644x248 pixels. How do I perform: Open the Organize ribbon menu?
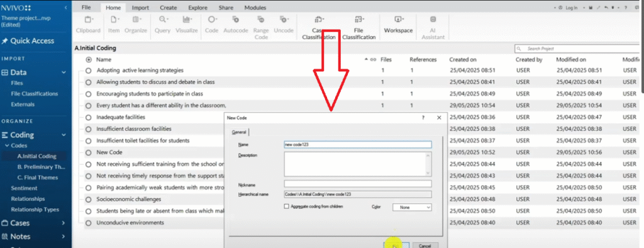click(136, 25)
